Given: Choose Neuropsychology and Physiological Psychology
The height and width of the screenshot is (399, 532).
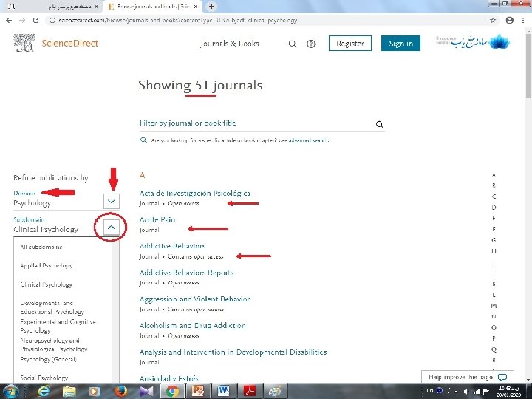Looking at the screenshot, I should click(54, 345).
